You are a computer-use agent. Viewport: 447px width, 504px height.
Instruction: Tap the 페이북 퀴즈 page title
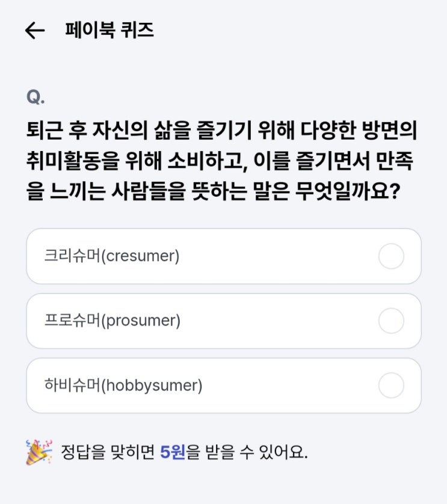coord(109,30)
